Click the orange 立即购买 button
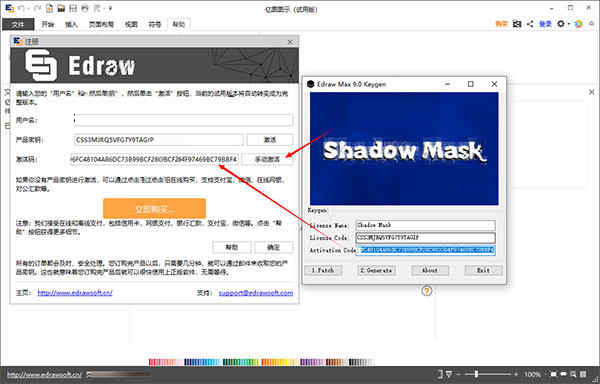Viewport: 600px width, 384px height. [154, 208]
